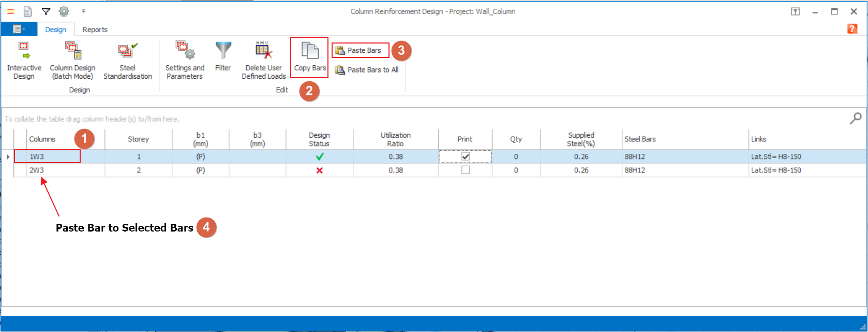Open the table search magnifier
Screen dimensions: 868x332
[856, 119]
